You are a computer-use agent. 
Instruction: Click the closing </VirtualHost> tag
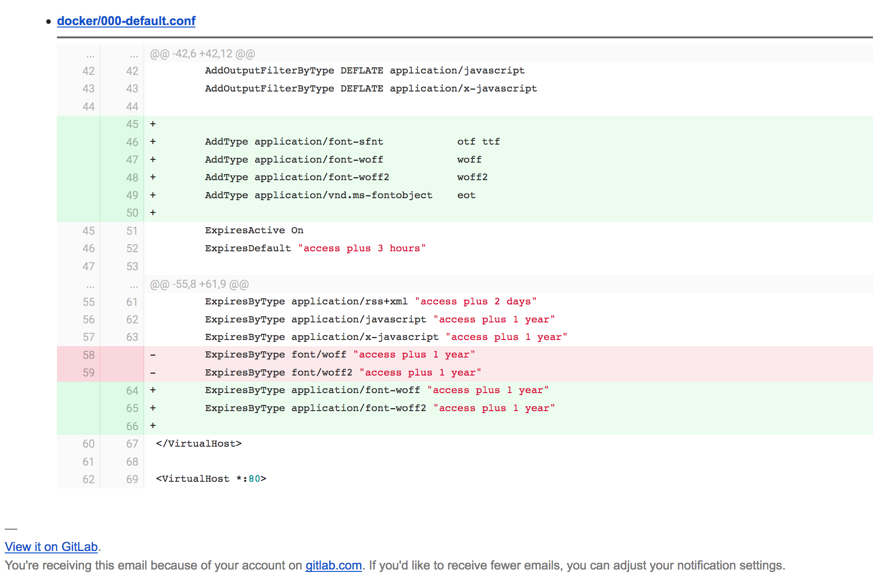point(199,444)
